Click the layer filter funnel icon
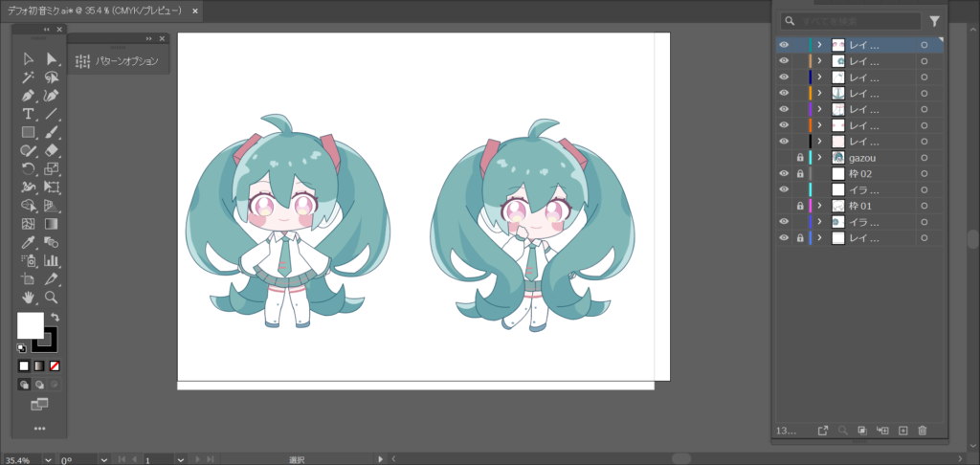The height and width of the screenshot is (465, 980). click(x=934, y=20)
